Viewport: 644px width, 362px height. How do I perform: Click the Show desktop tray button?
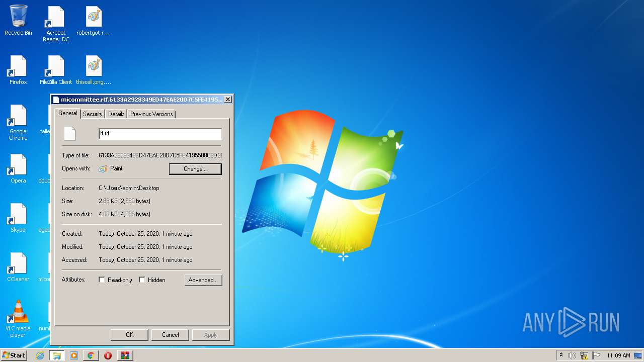[x=638, y=355]
